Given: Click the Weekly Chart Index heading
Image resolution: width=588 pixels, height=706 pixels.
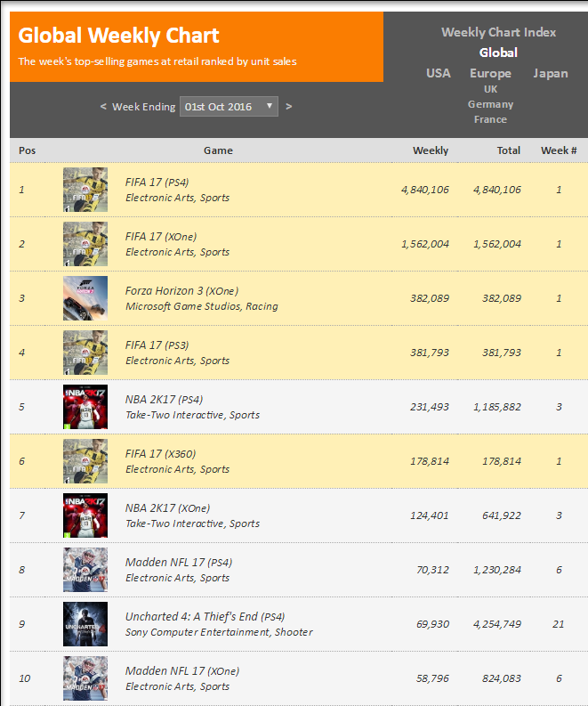Looking at the screenshot, I should pyautogui.click(x=498, y=32).
